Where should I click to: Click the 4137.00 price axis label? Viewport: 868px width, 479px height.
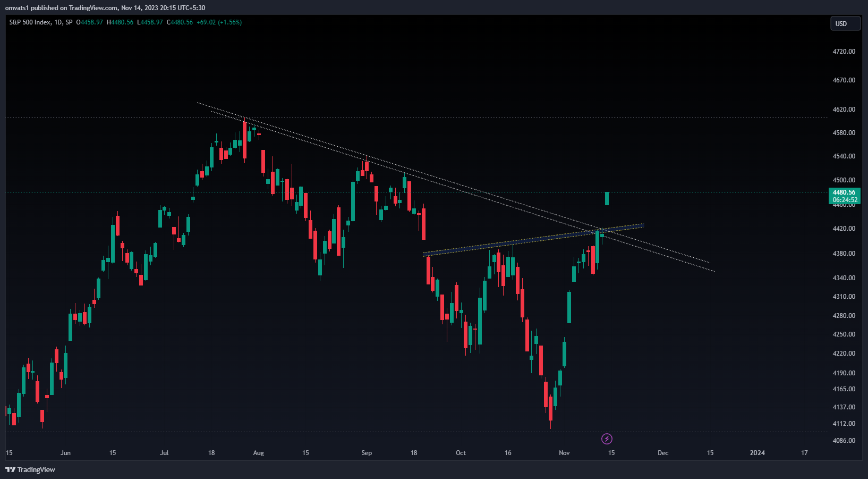(x=844, y=407)
